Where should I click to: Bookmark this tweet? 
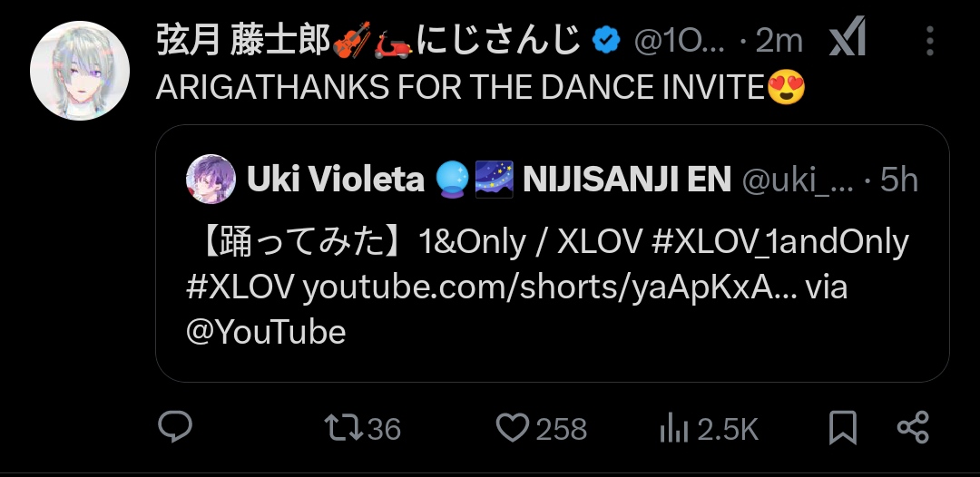tap(842, 428)
